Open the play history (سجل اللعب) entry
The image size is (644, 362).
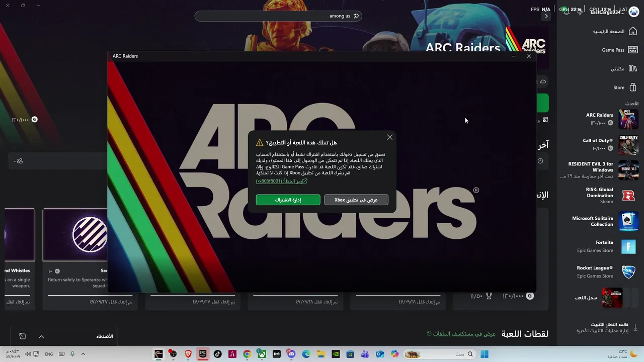click(x=599, y=298)
